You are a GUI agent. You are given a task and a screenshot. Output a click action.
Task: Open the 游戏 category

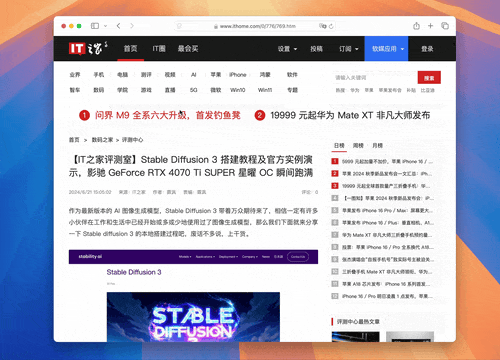click(x=146, y=90)
